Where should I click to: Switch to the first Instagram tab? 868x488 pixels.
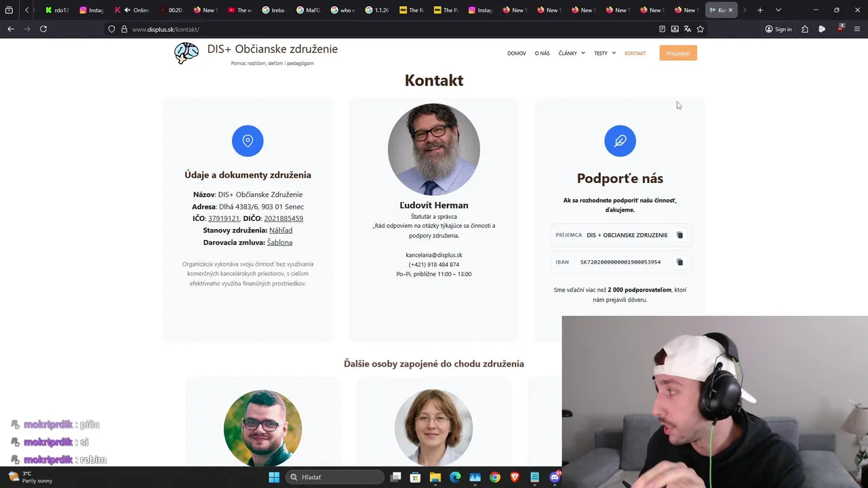[x=92, y=10]
